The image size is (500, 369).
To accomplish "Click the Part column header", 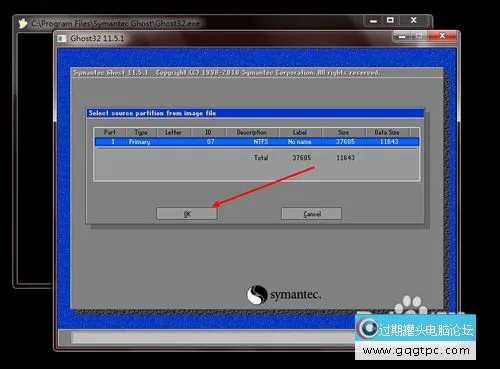I will pos(110,132).
